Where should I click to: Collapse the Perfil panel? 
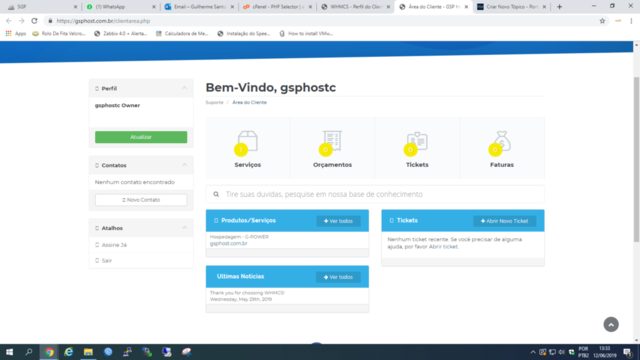tap(184, 88)
